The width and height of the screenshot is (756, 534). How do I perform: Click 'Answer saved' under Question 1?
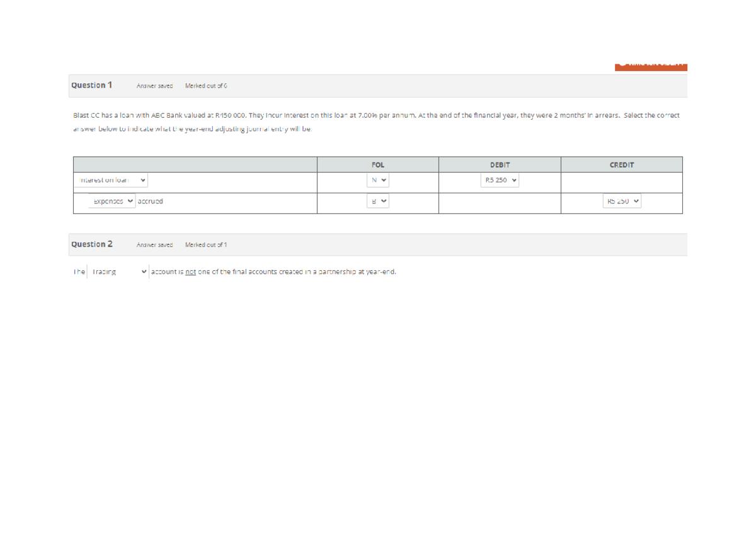click(154, 86)
